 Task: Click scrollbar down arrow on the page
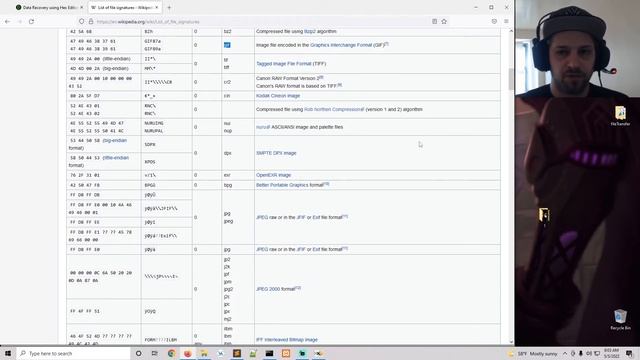pos(511,342)
